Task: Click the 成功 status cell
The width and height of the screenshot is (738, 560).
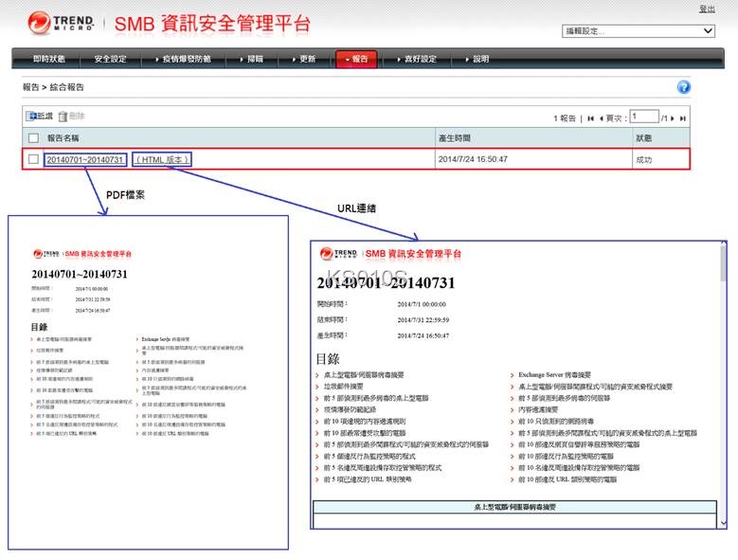Action: click(x=644, y=159)
